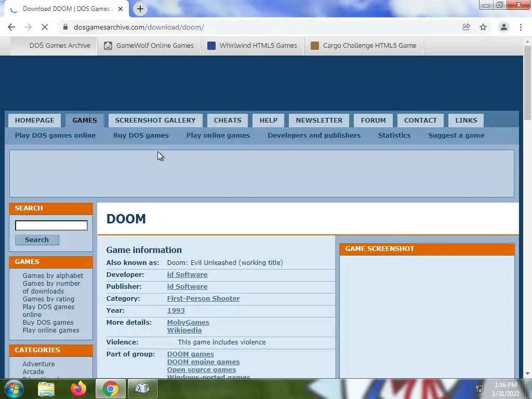Open Chrome three-dot menu
The width and height of the screenshot is (532, 399).
click(521, 27)
